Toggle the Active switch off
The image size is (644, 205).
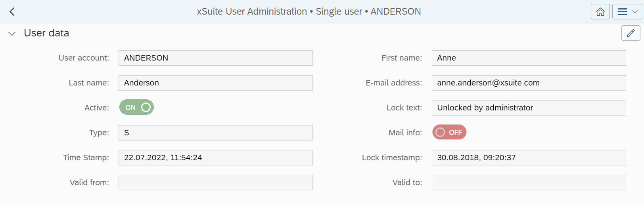pos(136,107)
